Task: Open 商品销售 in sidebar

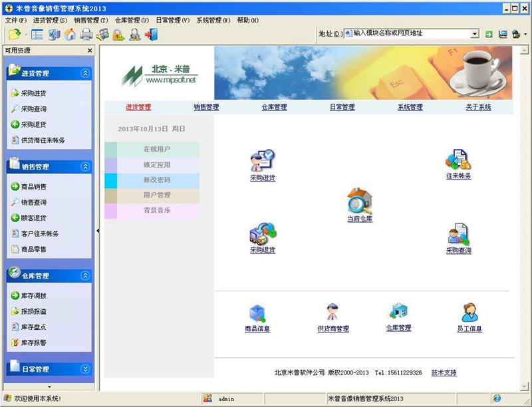Action: (x=29, y=186)
